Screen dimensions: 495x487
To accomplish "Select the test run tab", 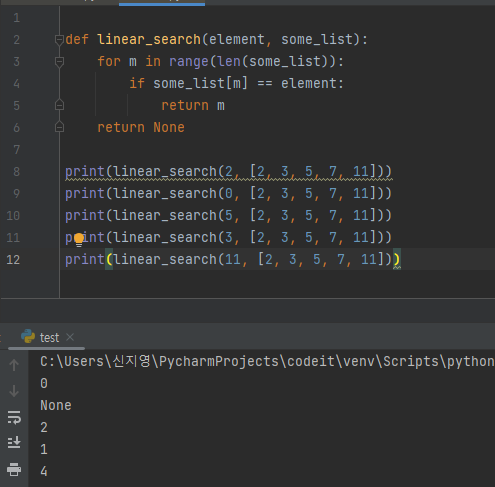I will pyautogui.click(x=47, y=337).
